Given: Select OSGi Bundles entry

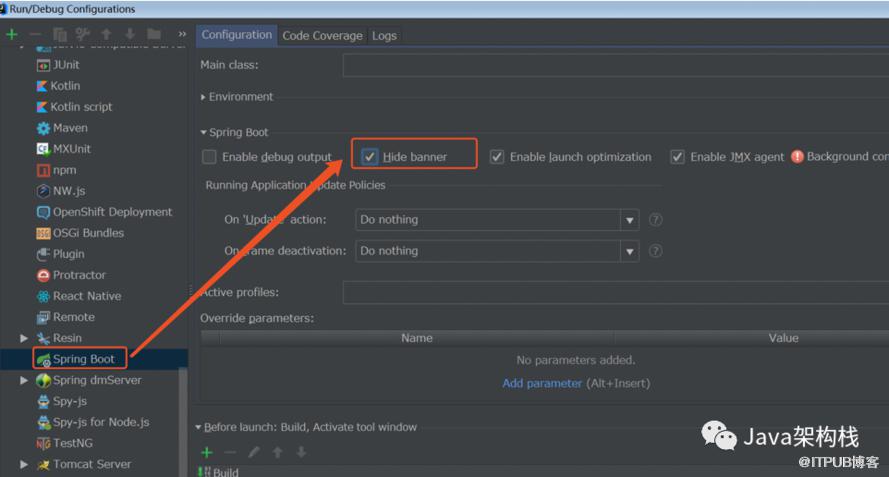Looking at the screenshot, I should tap(80, 233).
